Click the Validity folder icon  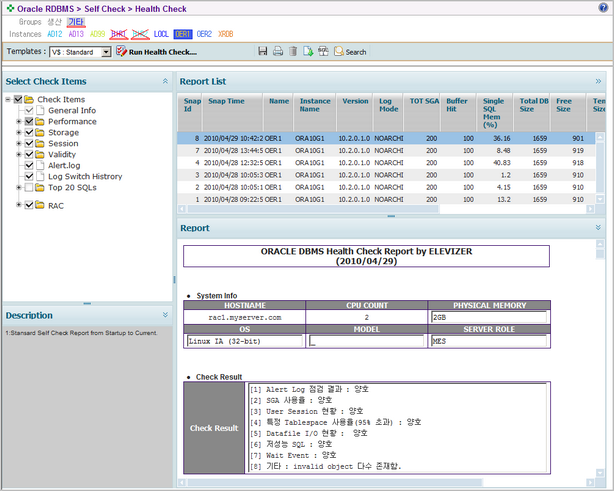click(x=40, y=154)
